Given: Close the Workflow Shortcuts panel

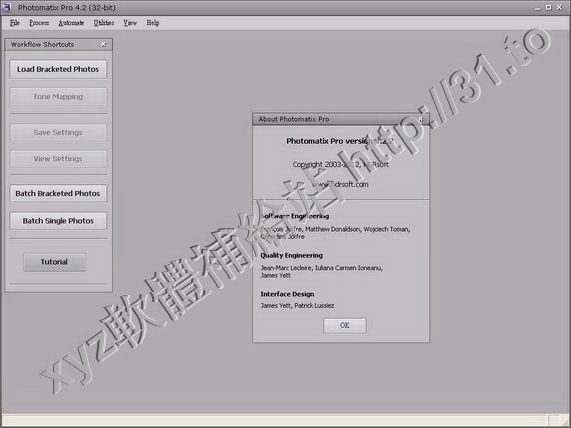Looking at the screenshot, I should point(104,44).
